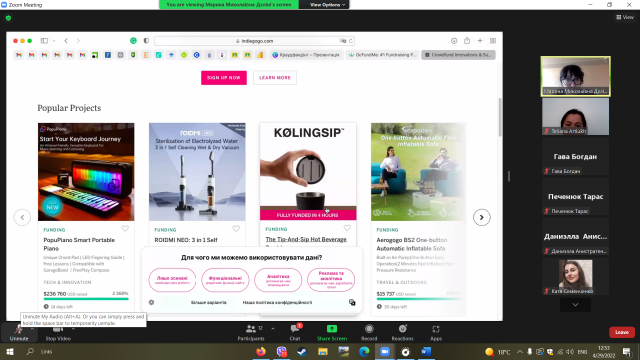Open PopuPiano Smart Portable Piano title

coord(79,244)
